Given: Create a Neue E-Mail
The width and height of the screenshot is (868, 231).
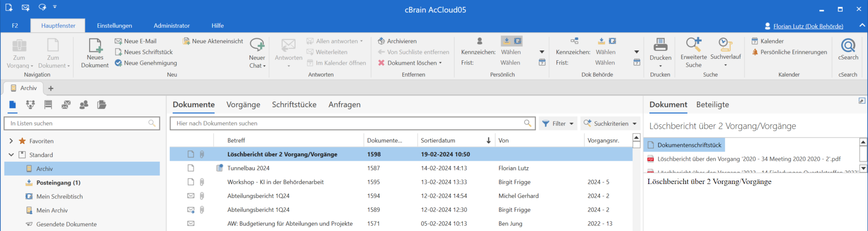Looking at the screenshot, I should [119, 41].
